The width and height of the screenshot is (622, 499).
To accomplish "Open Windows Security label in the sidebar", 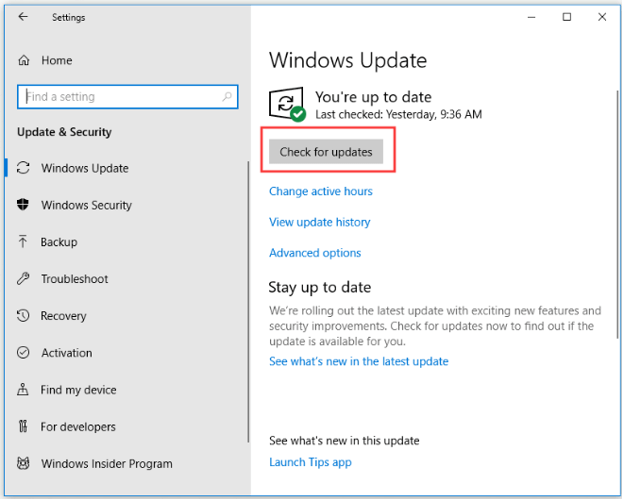I will tap(86, 205).
